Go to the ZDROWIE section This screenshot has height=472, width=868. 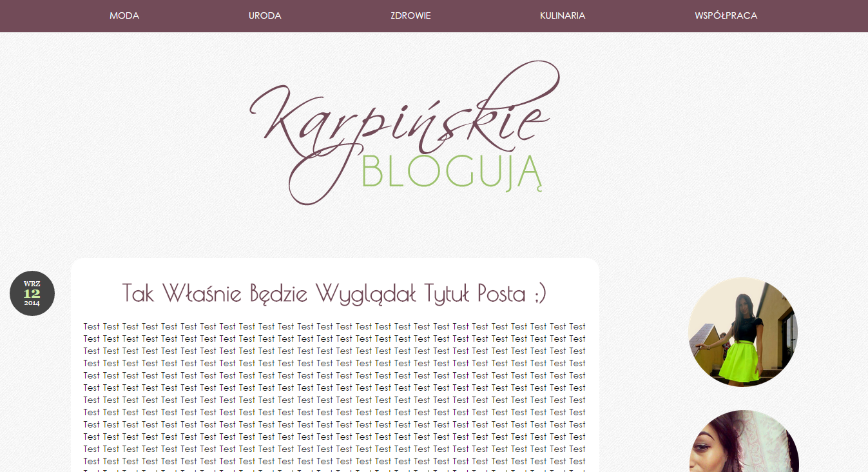click(410, 15)
